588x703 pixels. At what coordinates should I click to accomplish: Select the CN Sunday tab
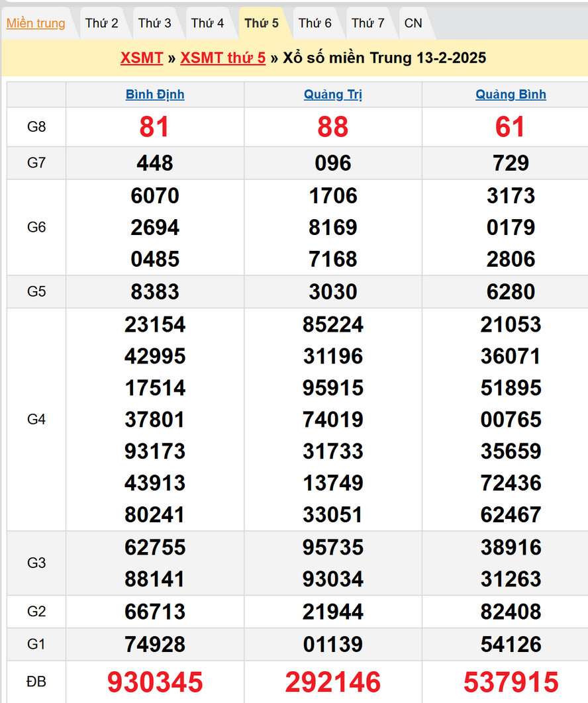pos(413,23)
